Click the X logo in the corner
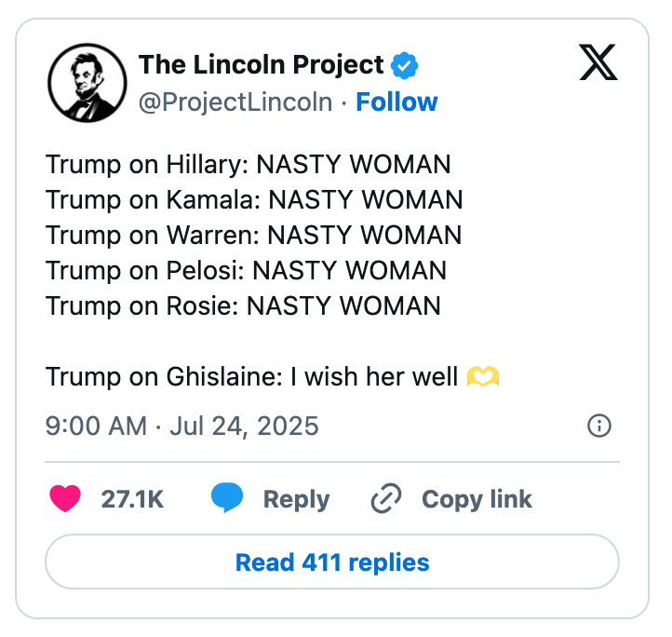Screen dimensions: 672x637 tap(598, 65)
